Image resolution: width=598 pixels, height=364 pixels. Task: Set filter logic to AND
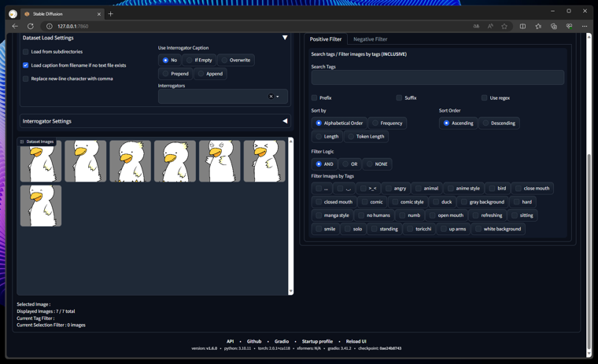[x=324, y=164]
